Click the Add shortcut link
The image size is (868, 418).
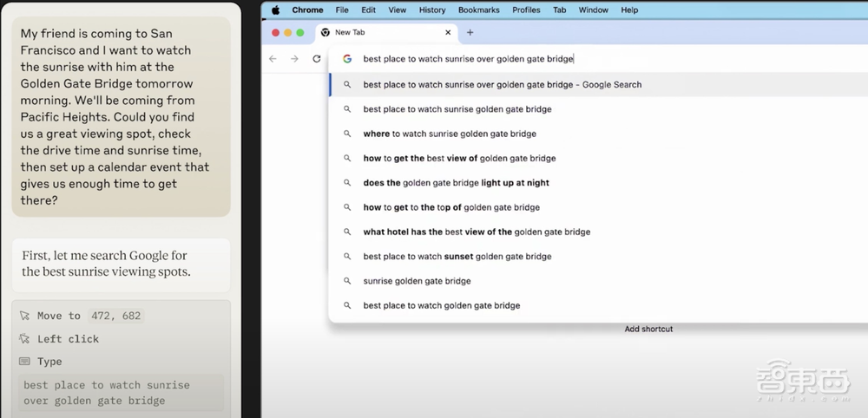click(x=648, y=330)
